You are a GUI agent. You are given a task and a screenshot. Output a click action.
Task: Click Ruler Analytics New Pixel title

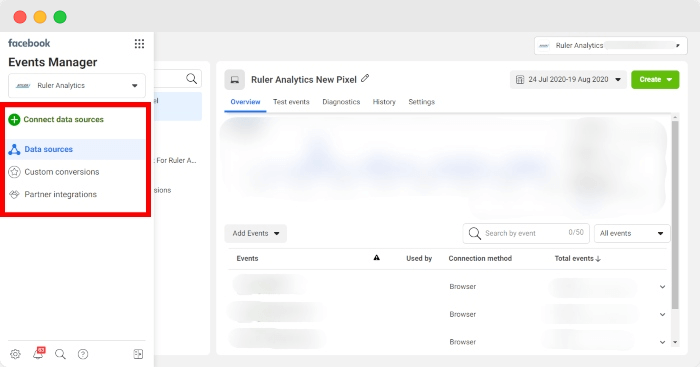pyautogui.click(x=304, y=80)
